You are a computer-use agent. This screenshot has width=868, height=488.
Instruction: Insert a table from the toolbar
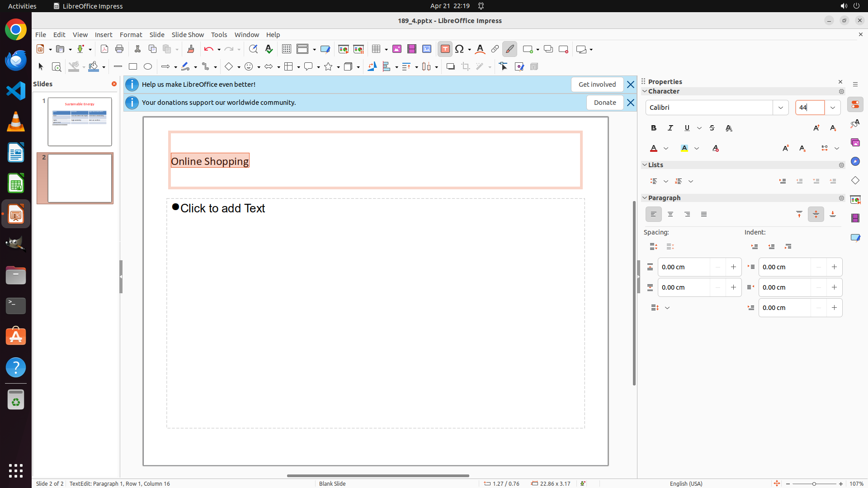click(376, 49)
